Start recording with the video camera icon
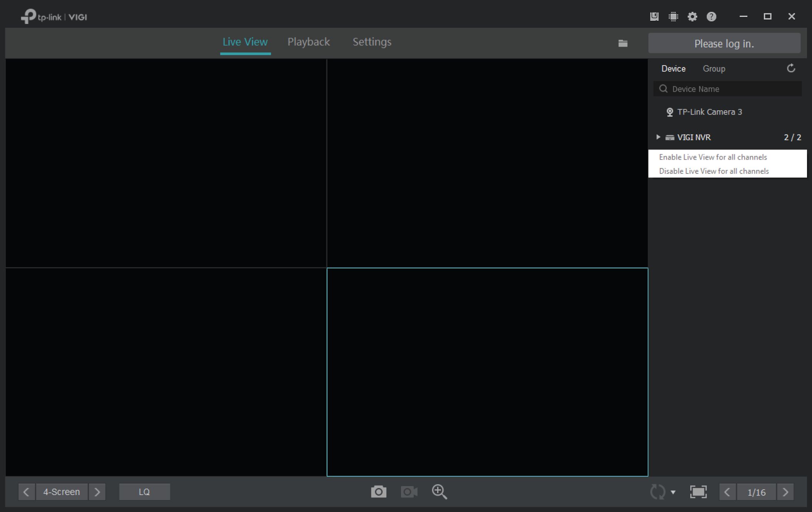This screenshot has height=512, width=812. 409,492
